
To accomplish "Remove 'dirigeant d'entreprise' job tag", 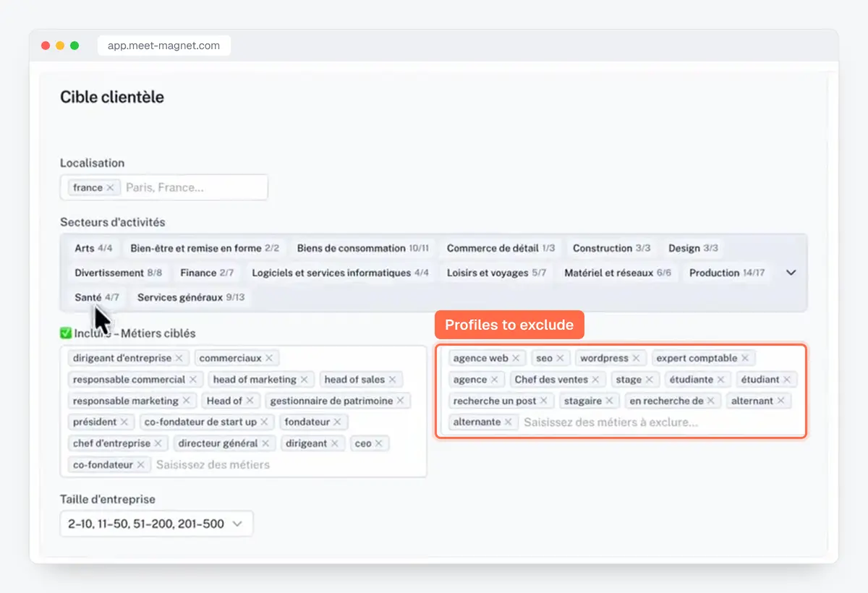I will 179,358.
